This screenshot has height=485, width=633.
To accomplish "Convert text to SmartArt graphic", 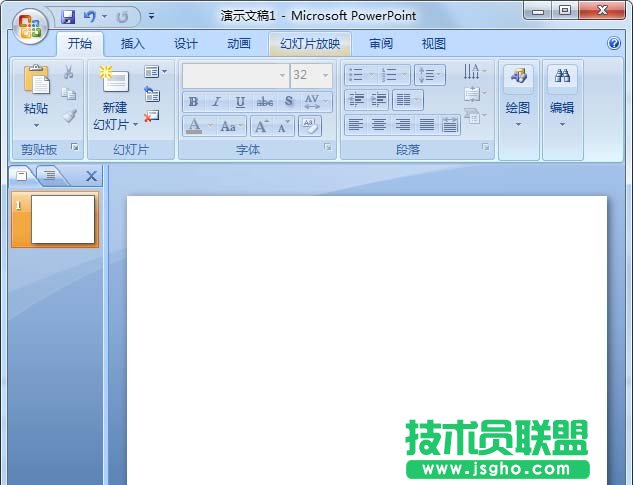I will (475, 116).
